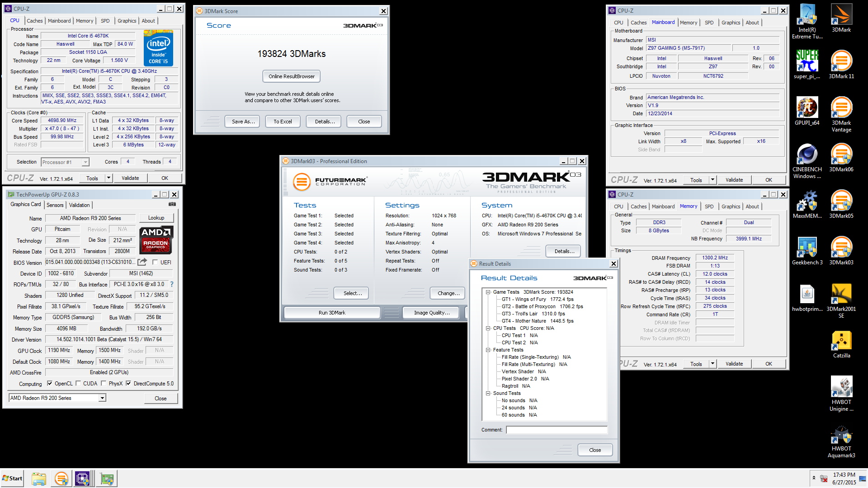
Task: Open About tab in top-left CPU-Z
Action: 148,21
